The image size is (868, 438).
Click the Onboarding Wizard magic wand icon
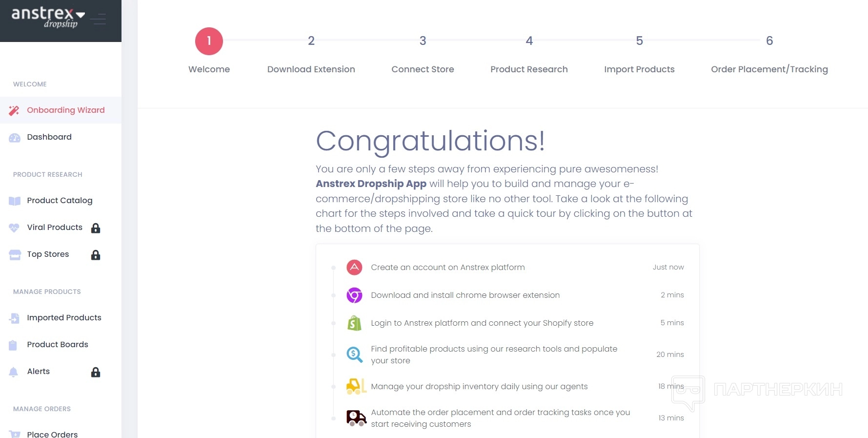pos(14,110)
